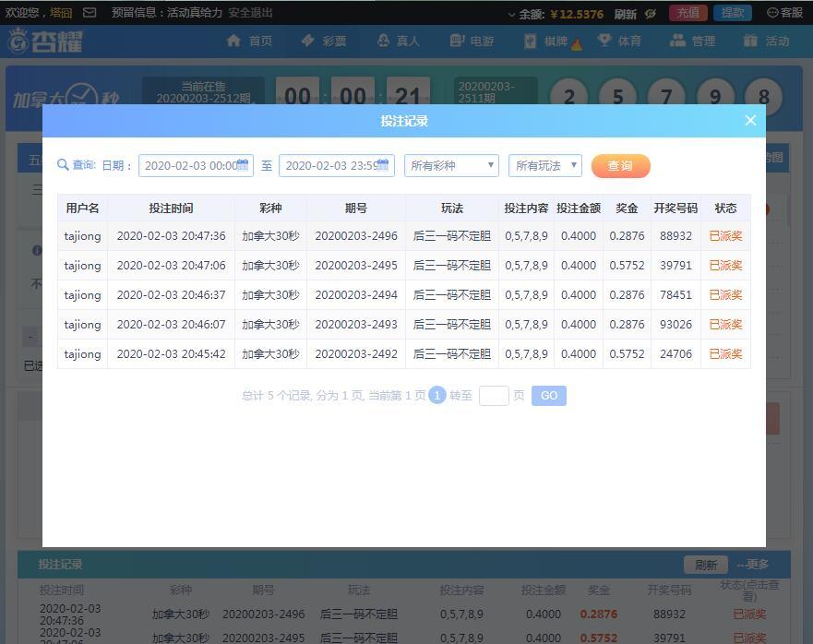Click the red 充值 button
This screenshot has height=644, width=813.
point(688,12)
